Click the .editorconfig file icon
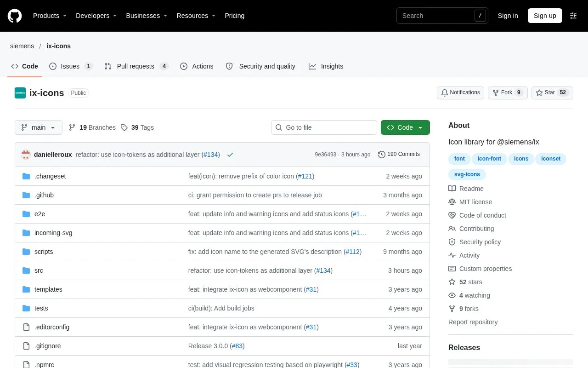The height and width of the screenshot is (368, 588). click(x=26, y=327)
